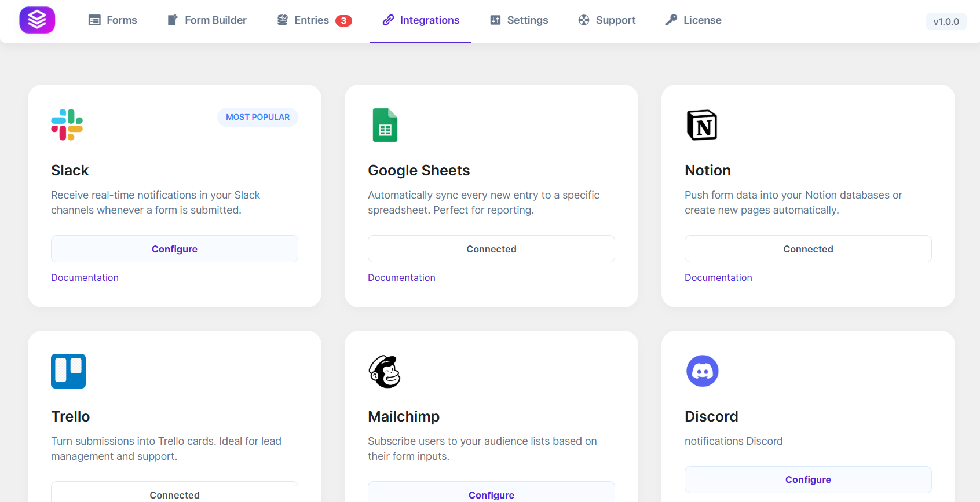Click the purple stacked-layers app logo

pos(37,20)
